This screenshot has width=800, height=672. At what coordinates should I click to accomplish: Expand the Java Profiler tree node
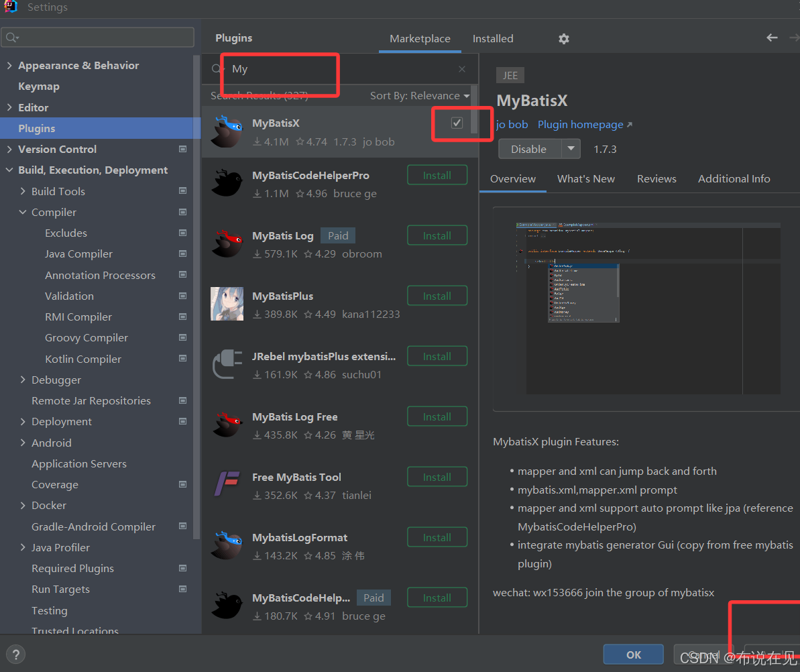(x=22, y=547)
